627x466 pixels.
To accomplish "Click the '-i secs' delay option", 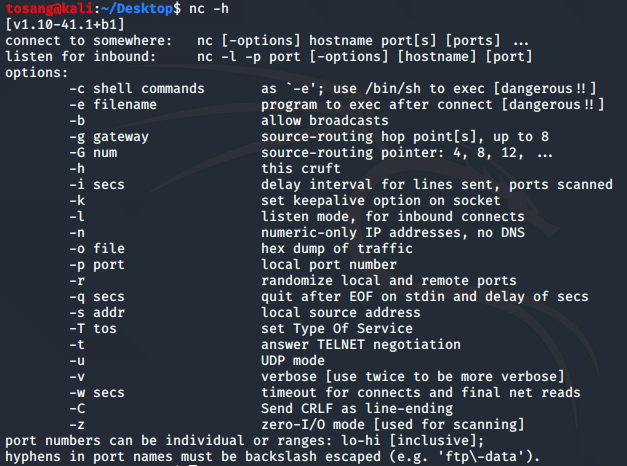I will 97,184.
